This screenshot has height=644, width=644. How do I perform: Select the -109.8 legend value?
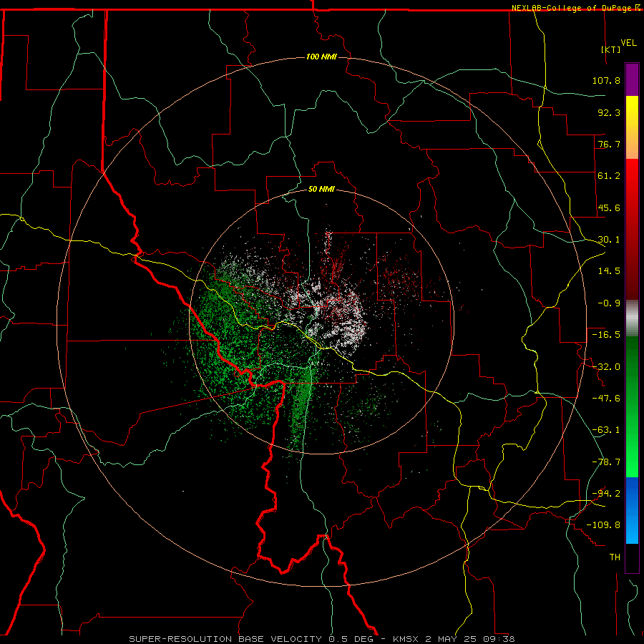click(x=603, y=525)
